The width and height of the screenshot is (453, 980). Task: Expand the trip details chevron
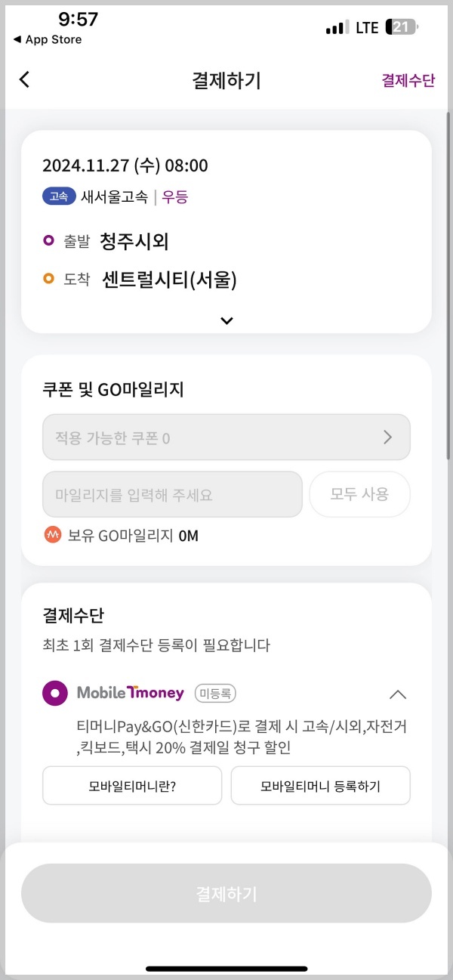(x=226, y=320)
